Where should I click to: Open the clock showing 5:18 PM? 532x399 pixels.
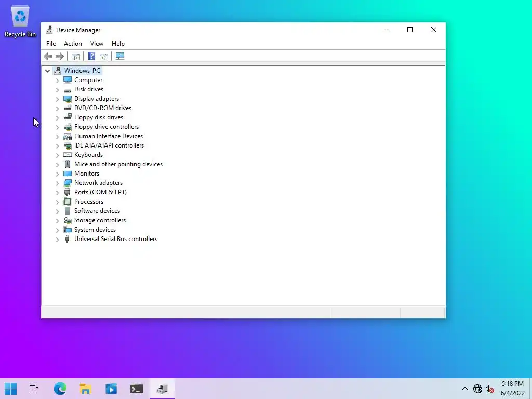(x=513, y=389)
